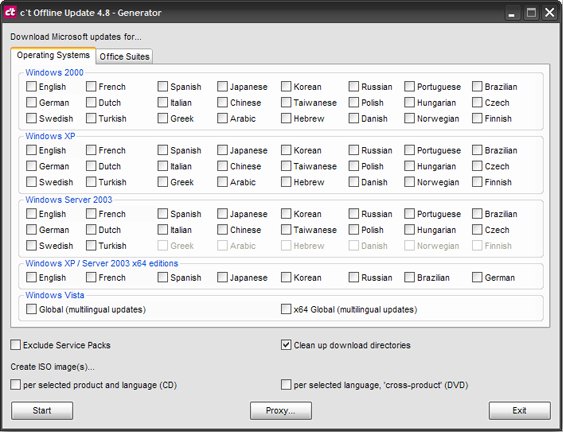The image size is (563, 432).
Task: Check Czech under Windows XP
Action: [x=477, y=166]
